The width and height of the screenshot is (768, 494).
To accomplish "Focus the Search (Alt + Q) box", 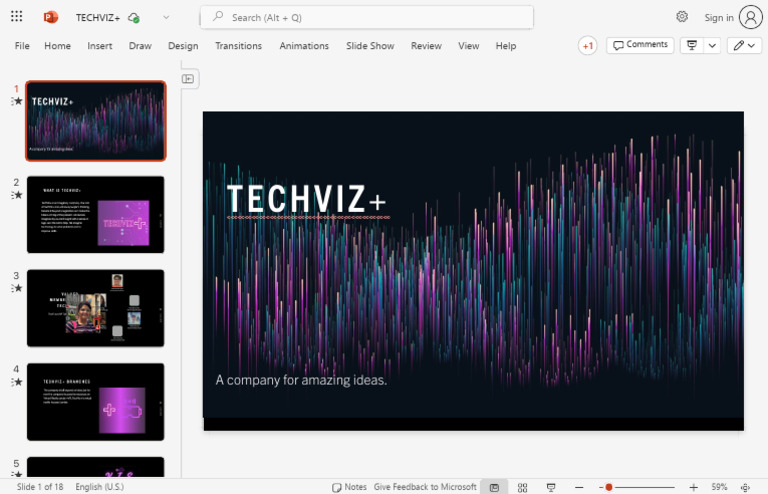I will click(367, 18).
